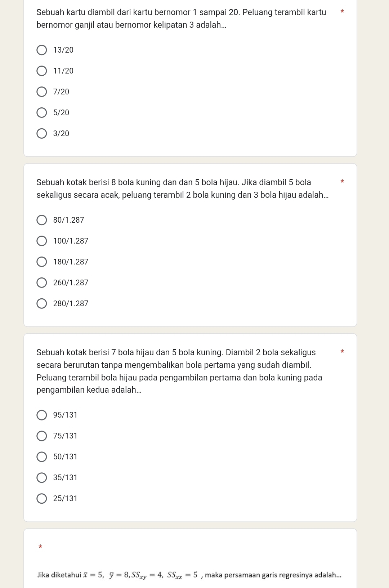The width and height of the screenshot is (389, 588).
Task: Choose the 11/20 radio button
Action: click(42, 71)
